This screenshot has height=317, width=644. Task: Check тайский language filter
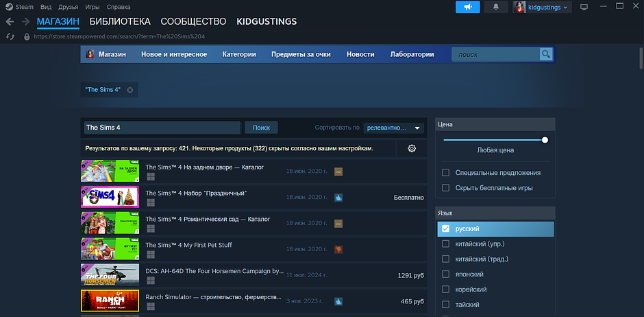tap(445, 305)
